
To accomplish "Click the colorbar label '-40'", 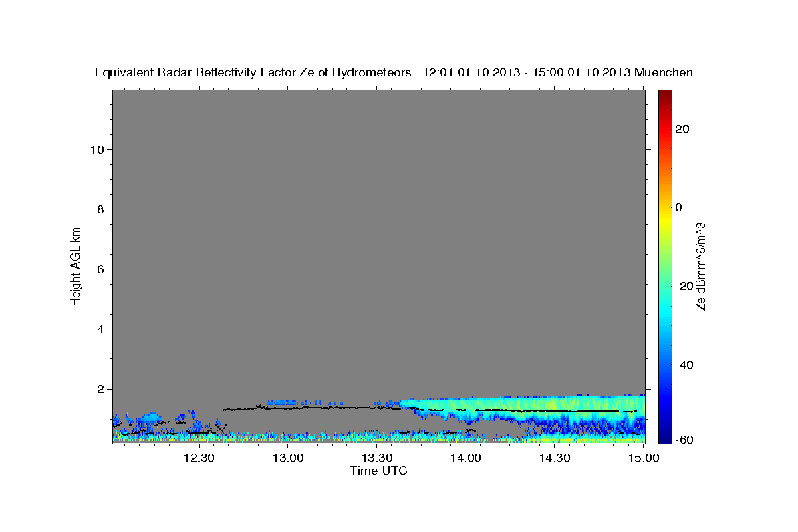I will tap(684, 365).
